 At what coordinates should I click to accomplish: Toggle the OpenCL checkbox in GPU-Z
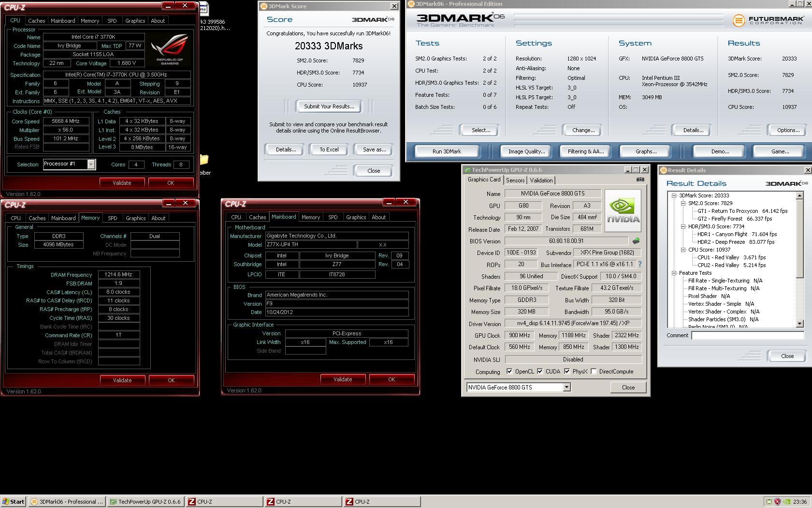[509, 372]
